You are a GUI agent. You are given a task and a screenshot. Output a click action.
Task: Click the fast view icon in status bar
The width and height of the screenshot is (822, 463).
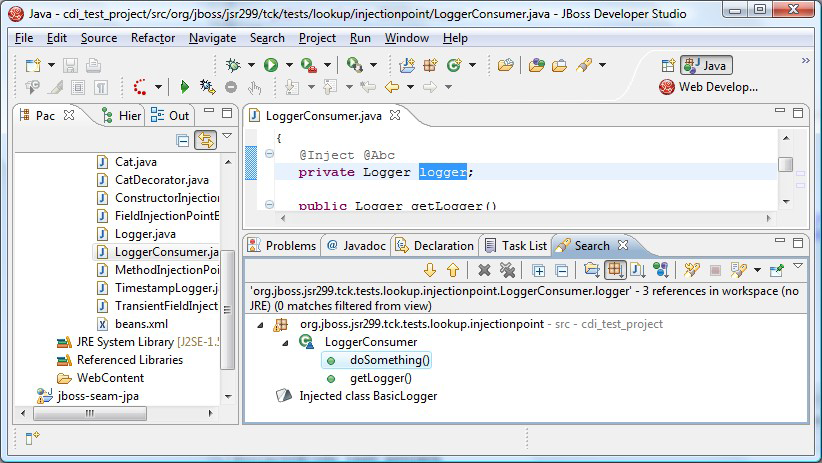[x=33, y=437]
